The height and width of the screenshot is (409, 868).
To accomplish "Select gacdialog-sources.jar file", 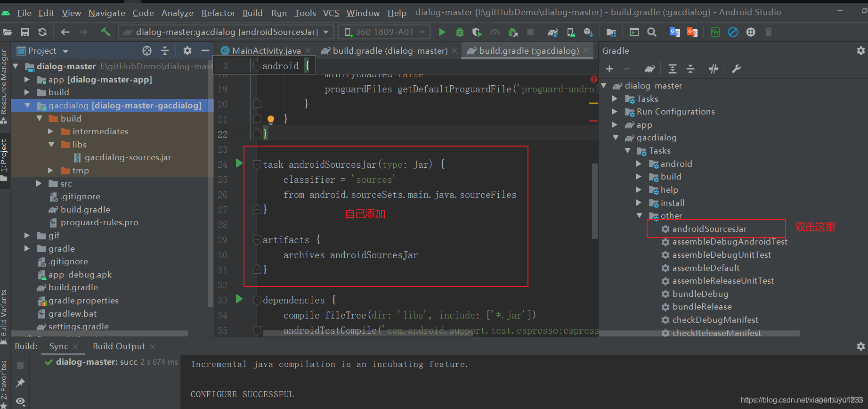I will tap(128, 157).
